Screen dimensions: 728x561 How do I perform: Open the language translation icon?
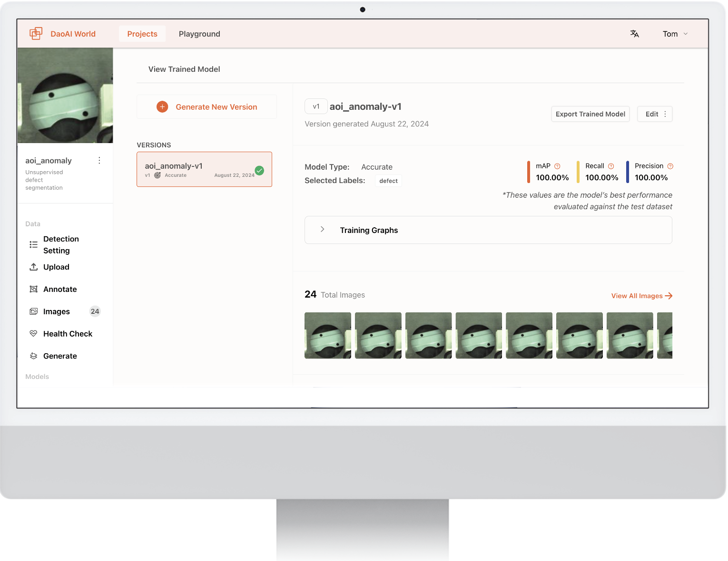[x=634, y=34]
